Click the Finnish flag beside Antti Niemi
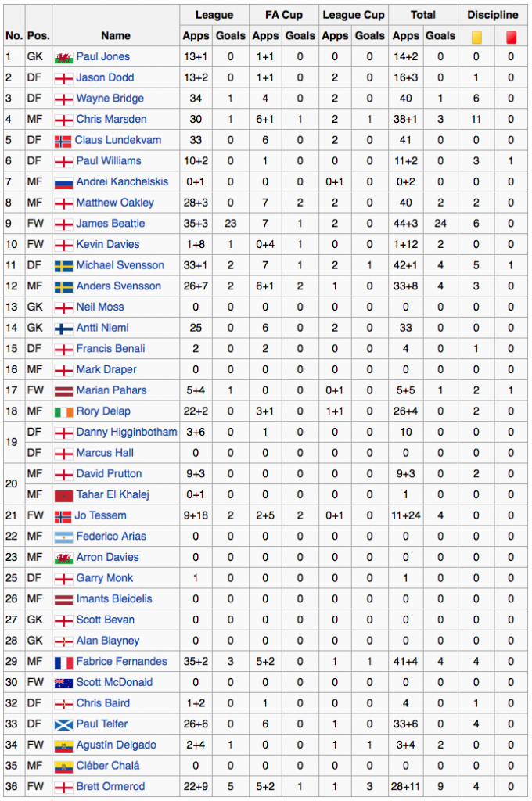The height and width of the screenshot is (801, 532). point(63,328)
